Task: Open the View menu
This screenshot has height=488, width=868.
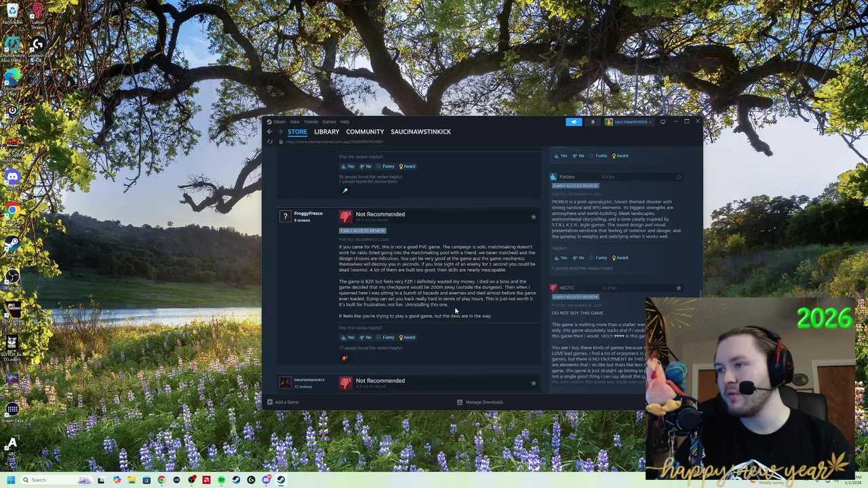Action: coord(295,122)
